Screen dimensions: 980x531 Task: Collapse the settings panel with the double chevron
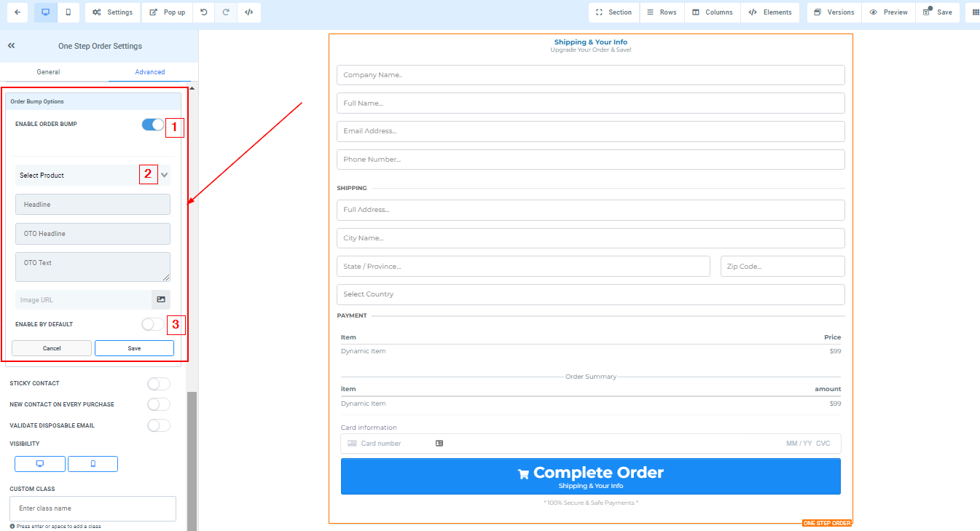pyautogui.click(x=12, y=46)
